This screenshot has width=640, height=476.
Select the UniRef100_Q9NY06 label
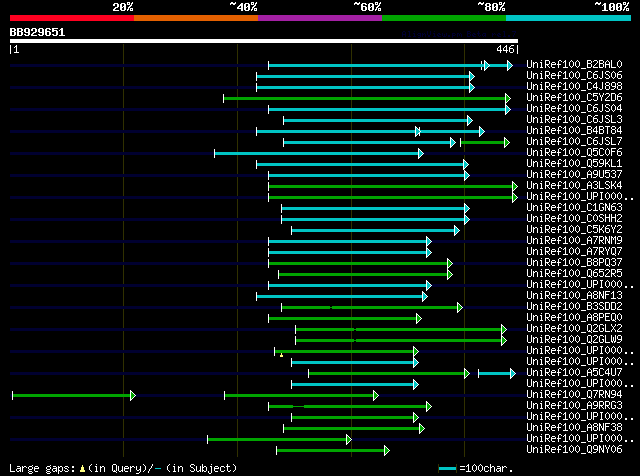point(574,450)
